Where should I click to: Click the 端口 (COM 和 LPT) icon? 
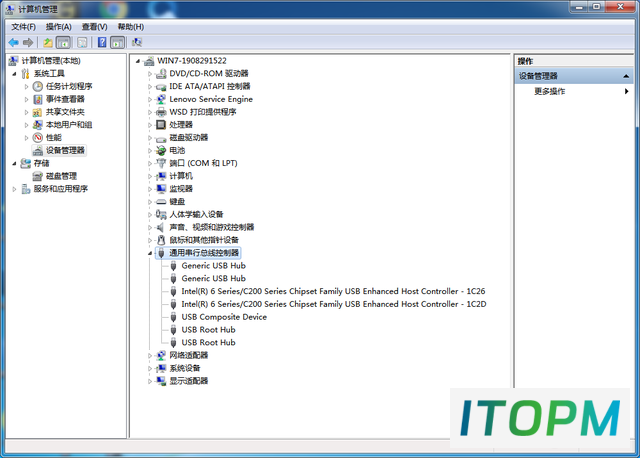[x=161, y=163]
